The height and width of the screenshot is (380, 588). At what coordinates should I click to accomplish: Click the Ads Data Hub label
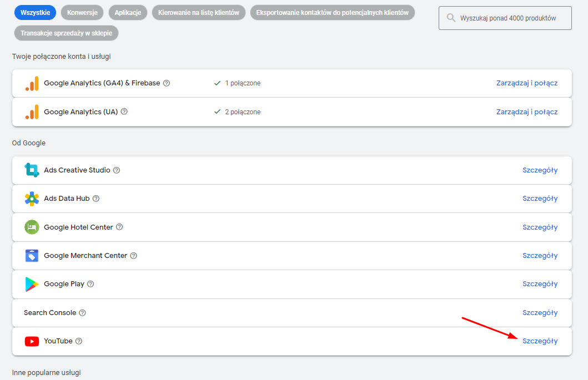tap(67, 199)
